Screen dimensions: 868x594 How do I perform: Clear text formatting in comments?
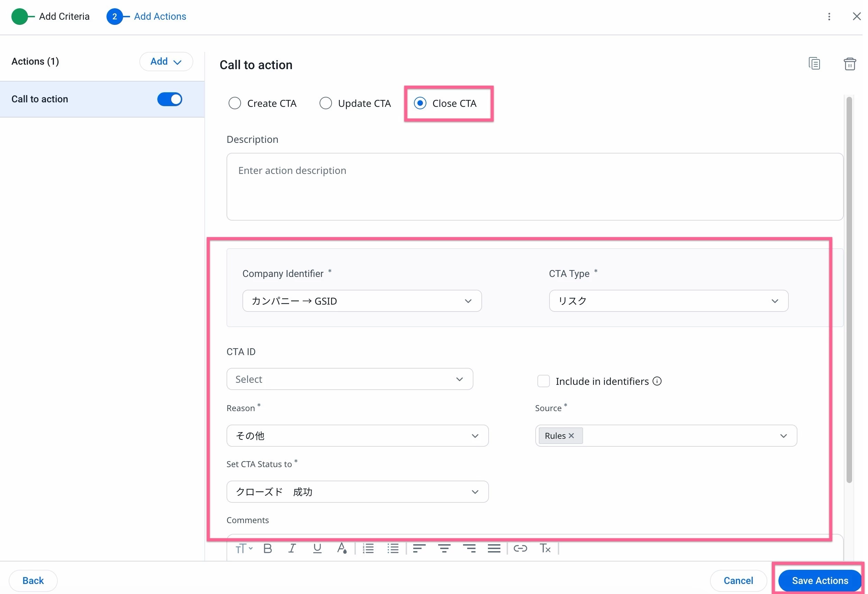[x=545, y=548]
